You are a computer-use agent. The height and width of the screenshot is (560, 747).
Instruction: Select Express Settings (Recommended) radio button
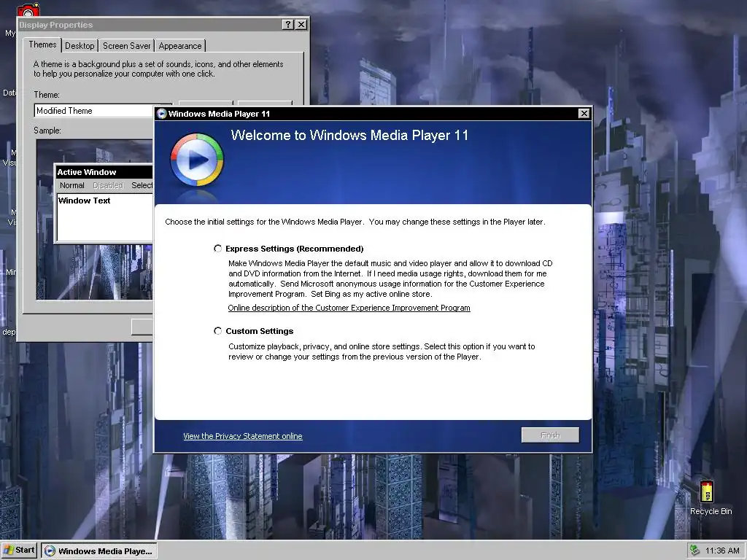pyautogui.click(x=217, y=249)
